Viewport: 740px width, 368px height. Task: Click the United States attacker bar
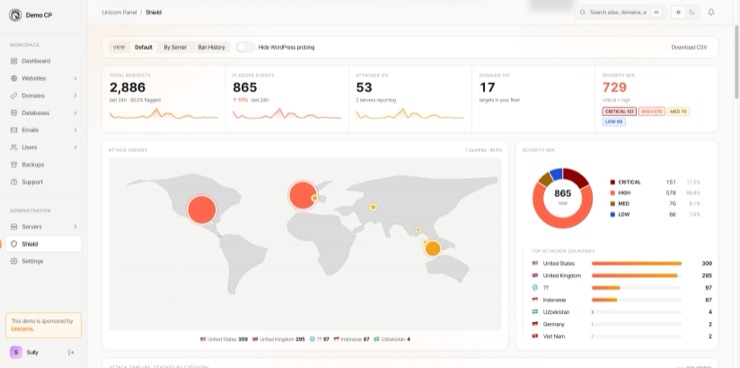[x=637, y=263]
